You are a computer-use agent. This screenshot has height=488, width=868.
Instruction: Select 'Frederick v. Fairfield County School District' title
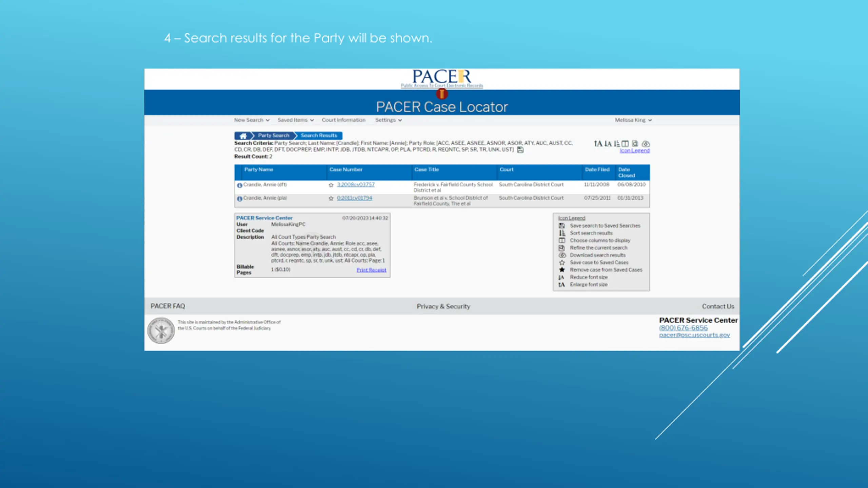(x=453, y=187)
